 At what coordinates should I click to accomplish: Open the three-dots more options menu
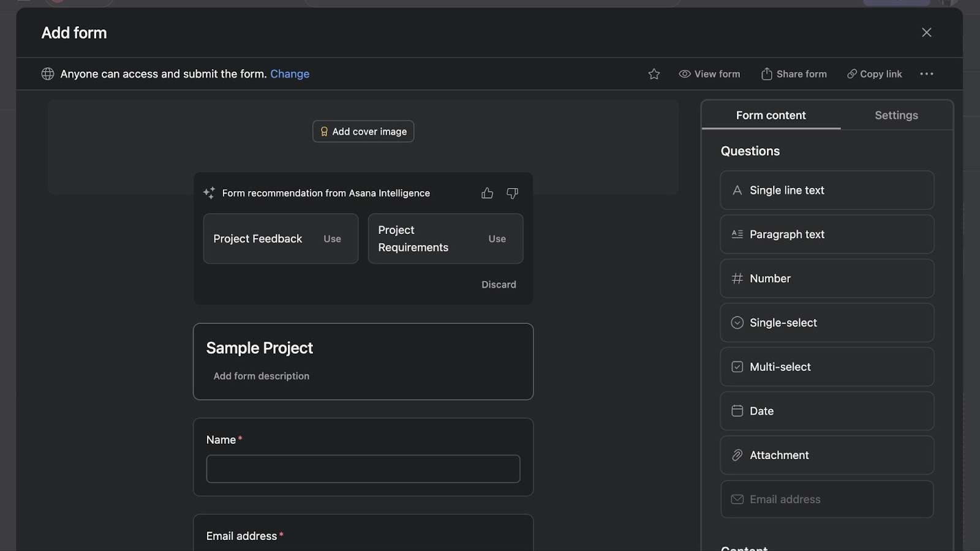[926, 74]
